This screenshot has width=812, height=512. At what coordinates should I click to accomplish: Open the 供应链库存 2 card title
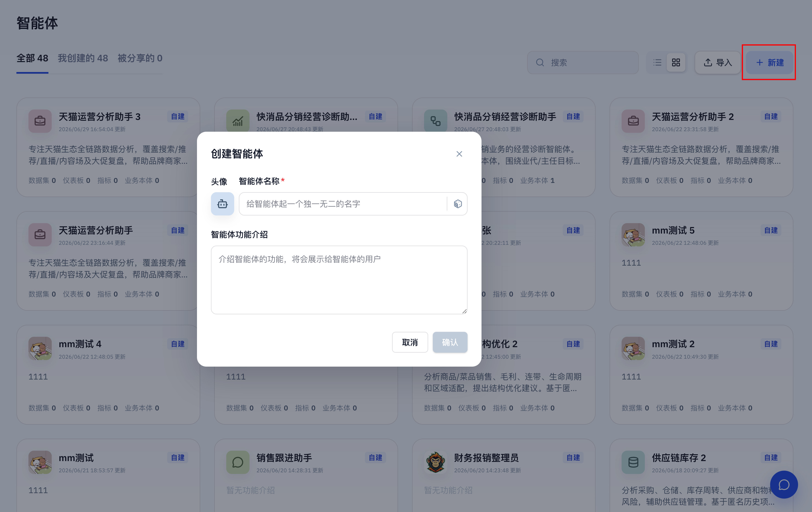(x=679, y=458)
